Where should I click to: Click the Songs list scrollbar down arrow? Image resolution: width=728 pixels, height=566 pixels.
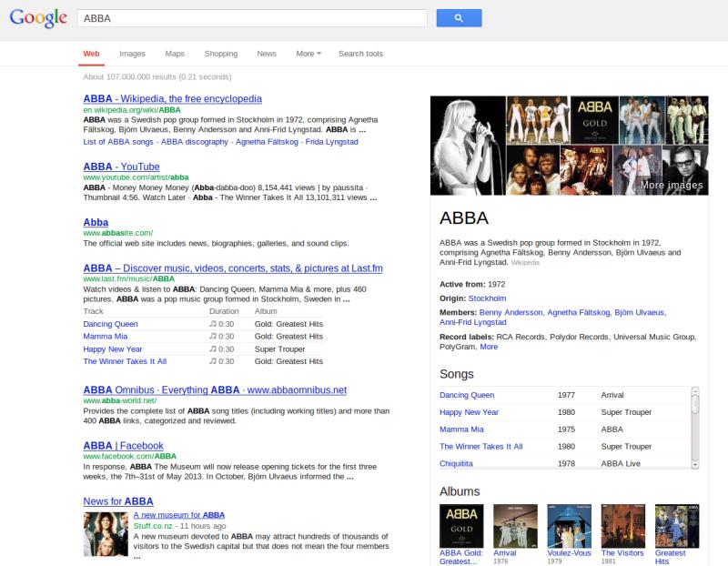click(695, 464)
